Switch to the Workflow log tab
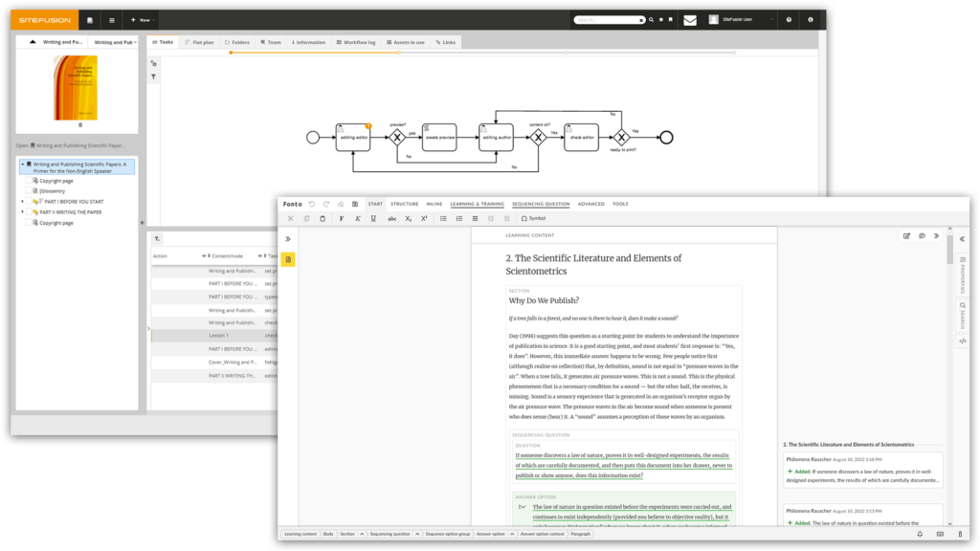 tap(356, 42)
